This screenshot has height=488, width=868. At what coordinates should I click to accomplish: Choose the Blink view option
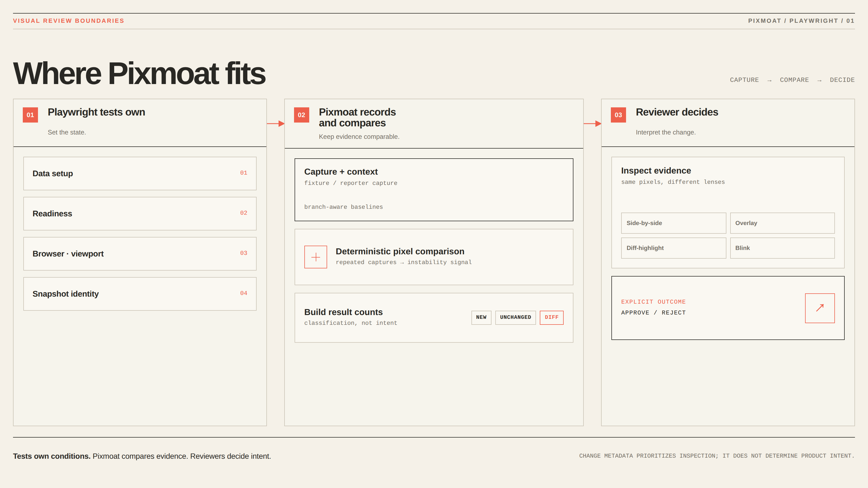coord(782,248)
